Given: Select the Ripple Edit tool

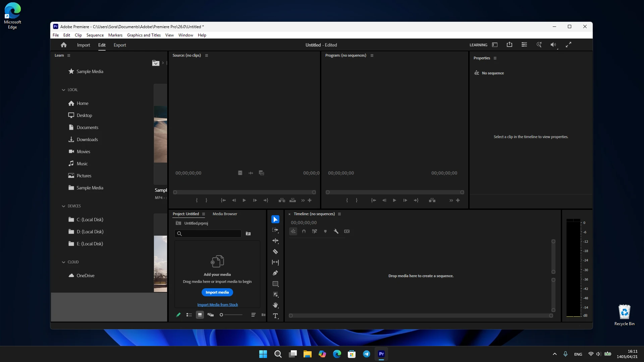Looking at the screenshot, I should [275, 241].
